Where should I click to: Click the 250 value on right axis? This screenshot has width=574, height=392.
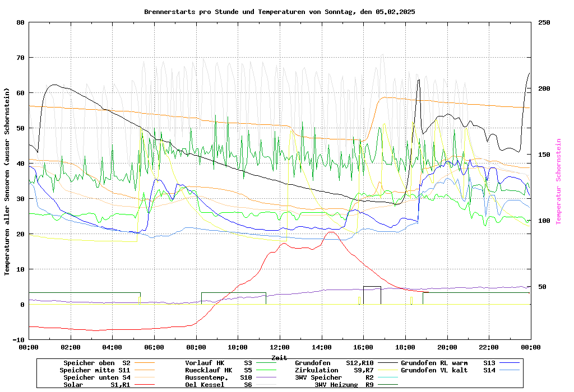coord(544,22)
